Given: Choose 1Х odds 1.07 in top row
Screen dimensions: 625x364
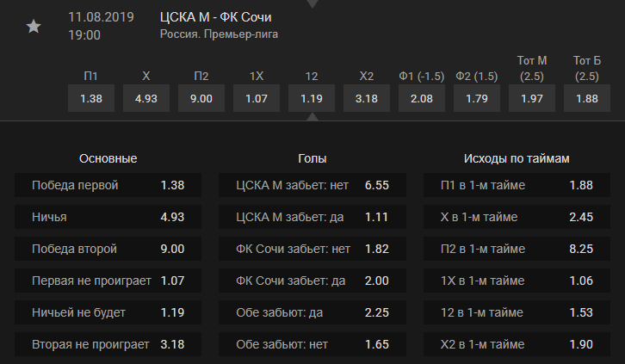Looking at the screenshot, I should point(257,98).
